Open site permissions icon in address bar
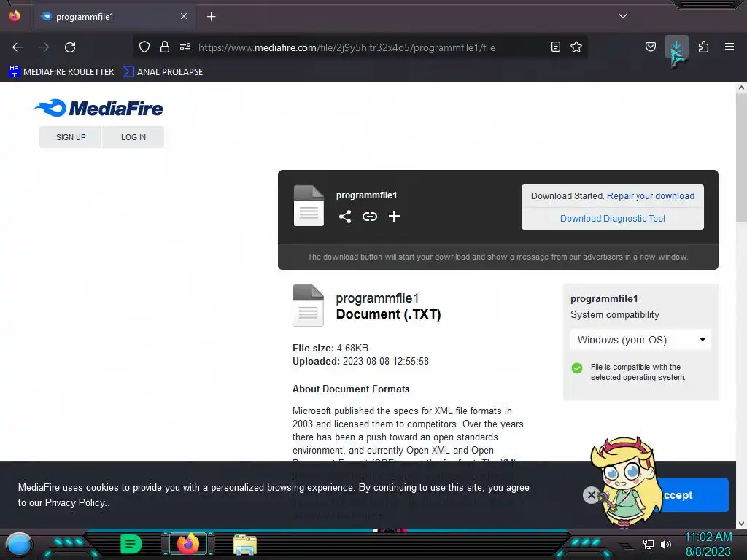Viewport: 747px width, 560px height. coord(185,47)
